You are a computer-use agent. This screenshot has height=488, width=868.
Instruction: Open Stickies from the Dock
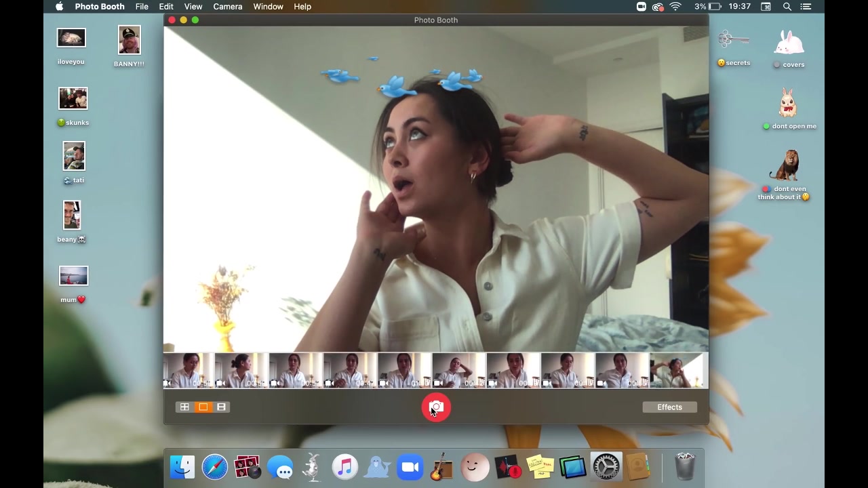tap(540, 468)
